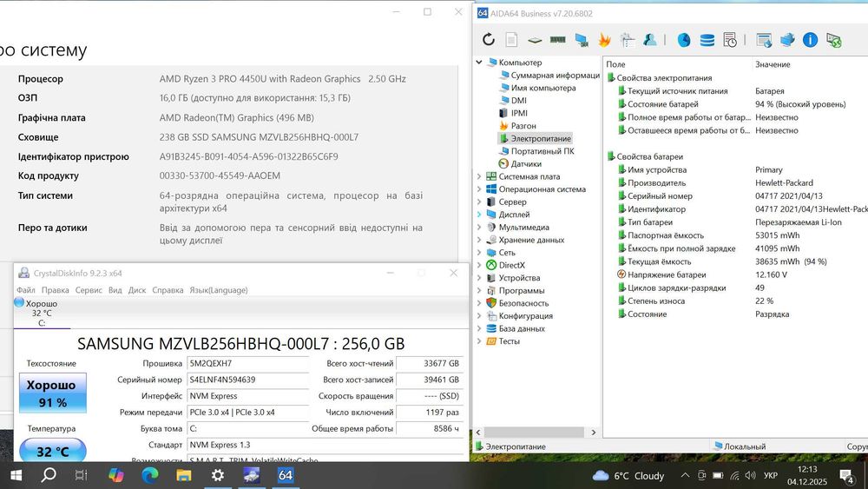Expand the Системная плата tree node

pos(479,176)
